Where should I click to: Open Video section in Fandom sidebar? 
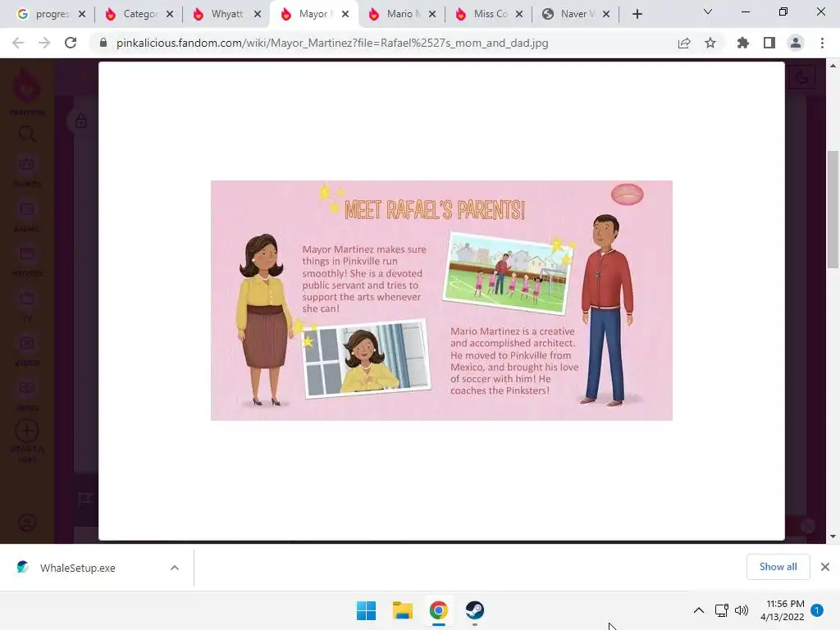[27, 350]
